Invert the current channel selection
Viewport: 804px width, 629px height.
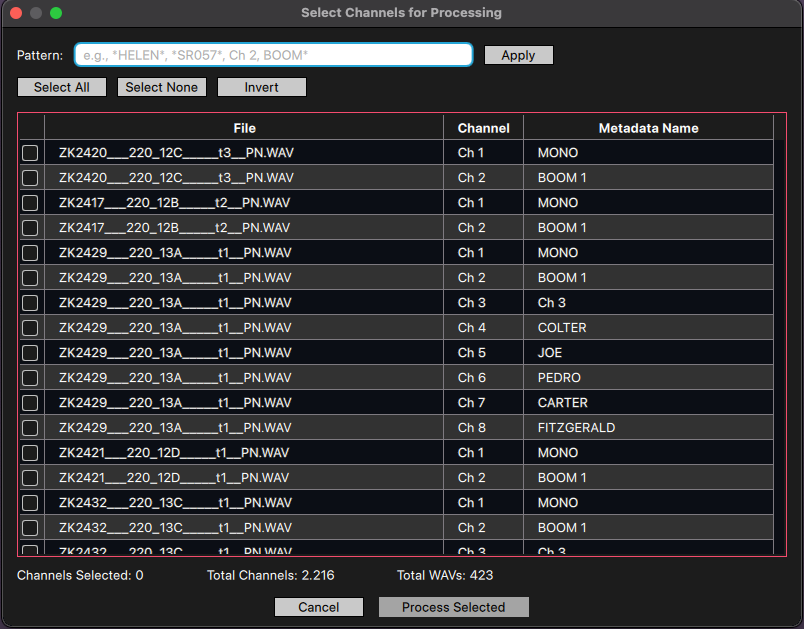click(x=262, y=87)
